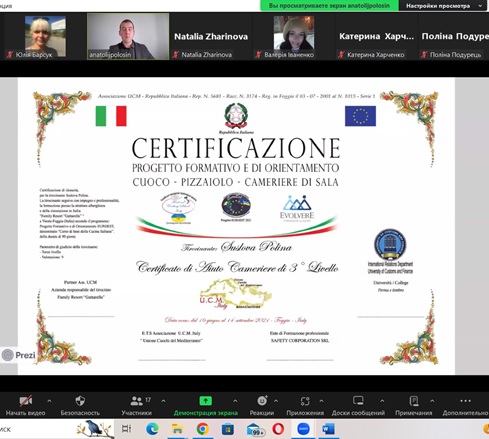This screenshot has height=439, width=489.
Task: Open Microsoft Edge from taskbar
Action: click(152, 429)
